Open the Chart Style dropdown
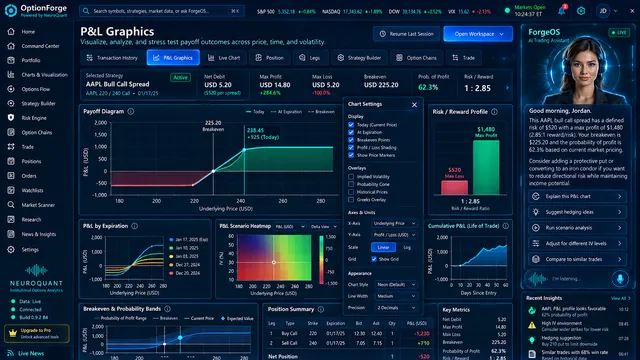The image size is (640, 360). [396, 284]
